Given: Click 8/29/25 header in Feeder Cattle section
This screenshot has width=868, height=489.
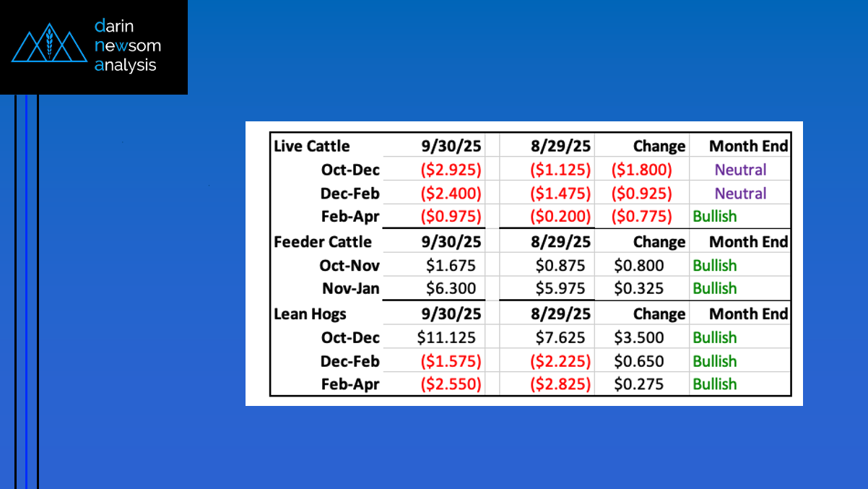Looking at the screenshot, I should (x=562, y=241).
